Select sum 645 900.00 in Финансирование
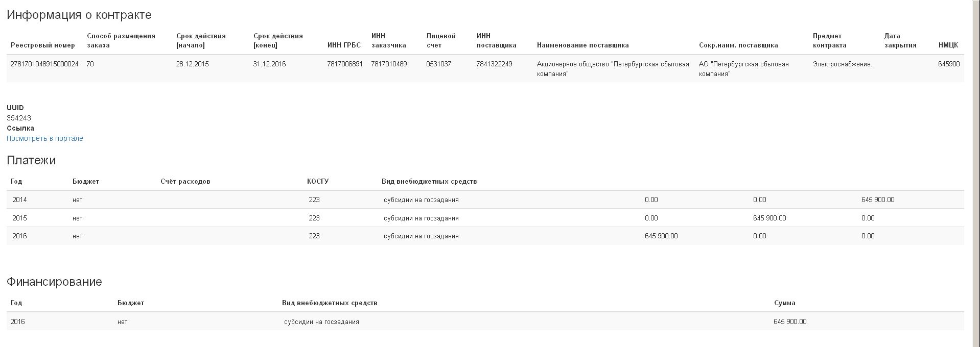Image resolution: width=980 pixels, height=347 pixels. [790, 321]
